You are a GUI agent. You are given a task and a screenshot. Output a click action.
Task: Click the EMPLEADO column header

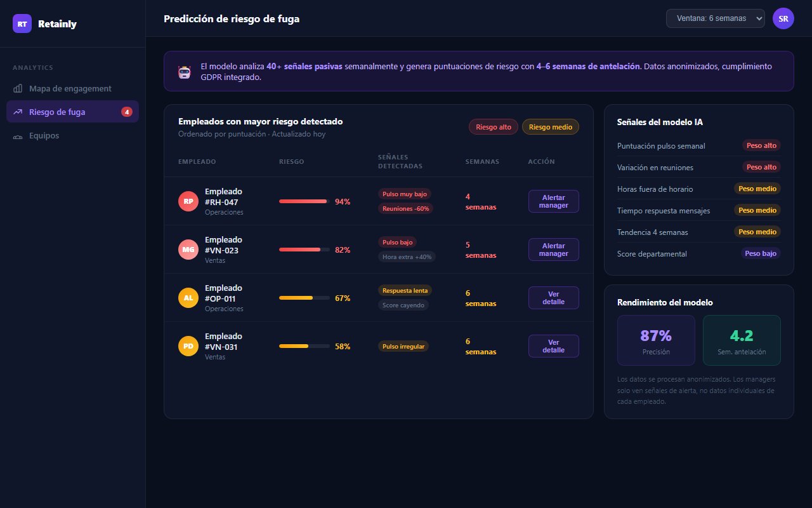click(x=197, y=161)
